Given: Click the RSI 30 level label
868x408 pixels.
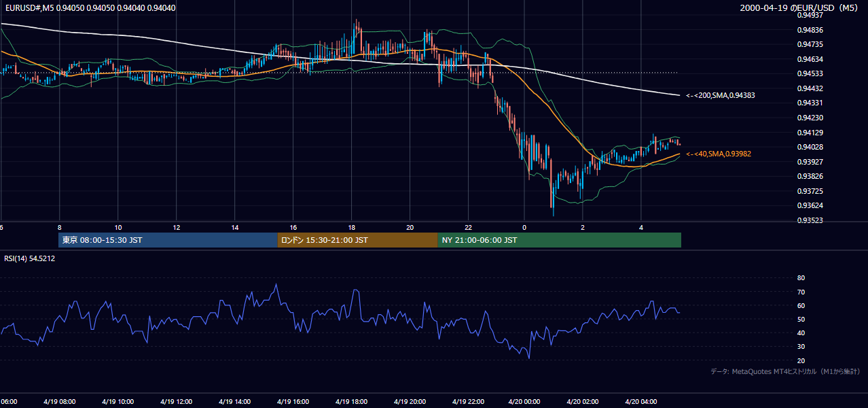Looking at the screenshot, I should click(x=801, y=346).
